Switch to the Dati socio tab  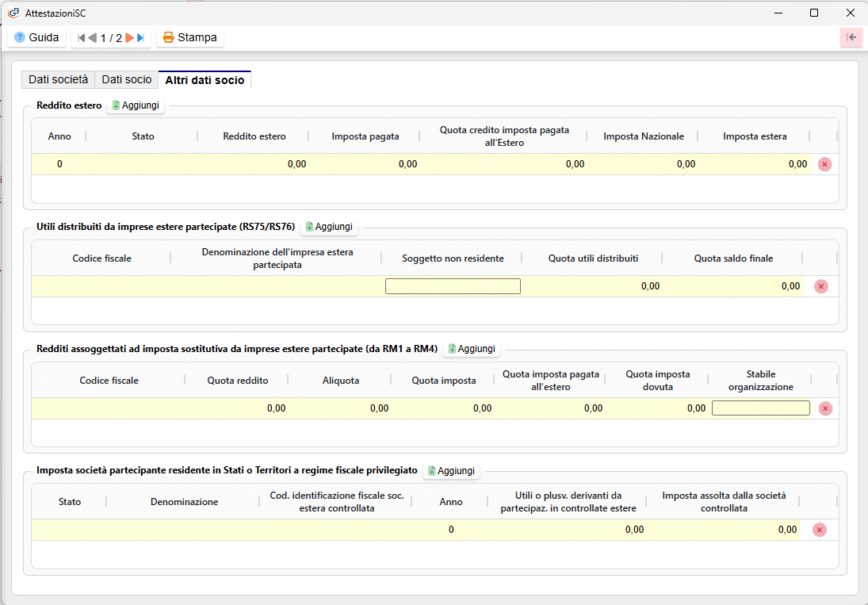tap(127, 79)
